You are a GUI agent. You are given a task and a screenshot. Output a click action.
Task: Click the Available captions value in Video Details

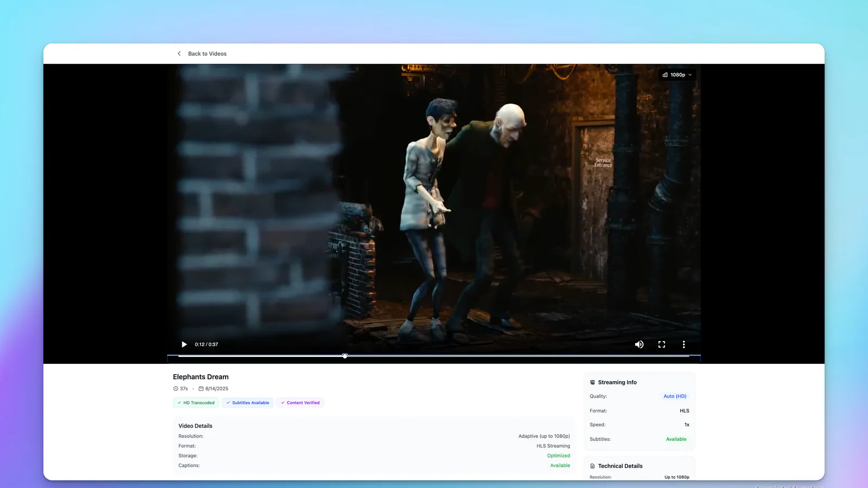click(x=560, y=466)
